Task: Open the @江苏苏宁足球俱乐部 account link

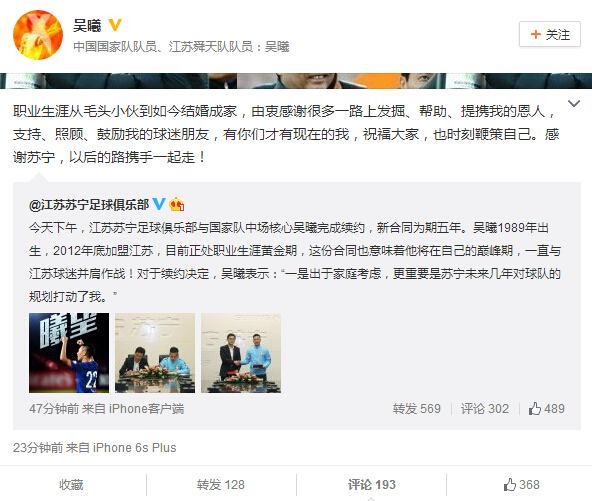Action: coord(89,205)
